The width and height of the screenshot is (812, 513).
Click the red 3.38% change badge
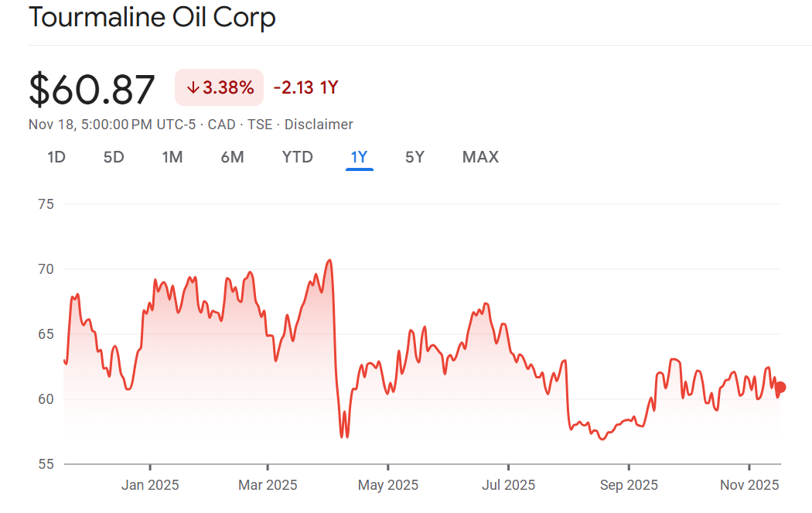click(220, 87)
